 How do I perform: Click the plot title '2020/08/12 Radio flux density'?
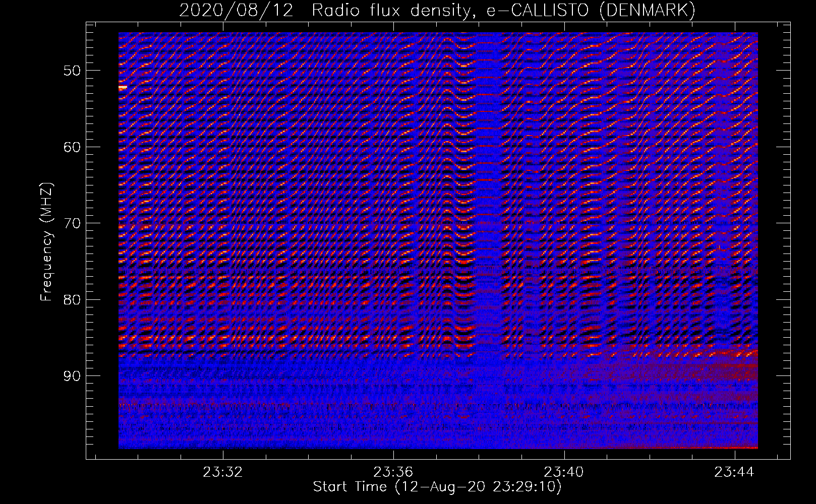tap(326, 11)
